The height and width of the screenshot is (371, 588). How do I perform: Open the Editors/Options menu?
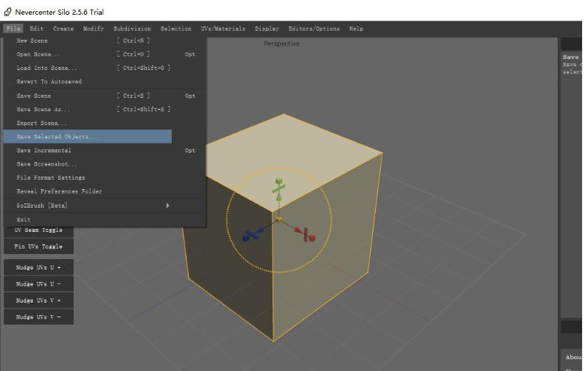314,29
